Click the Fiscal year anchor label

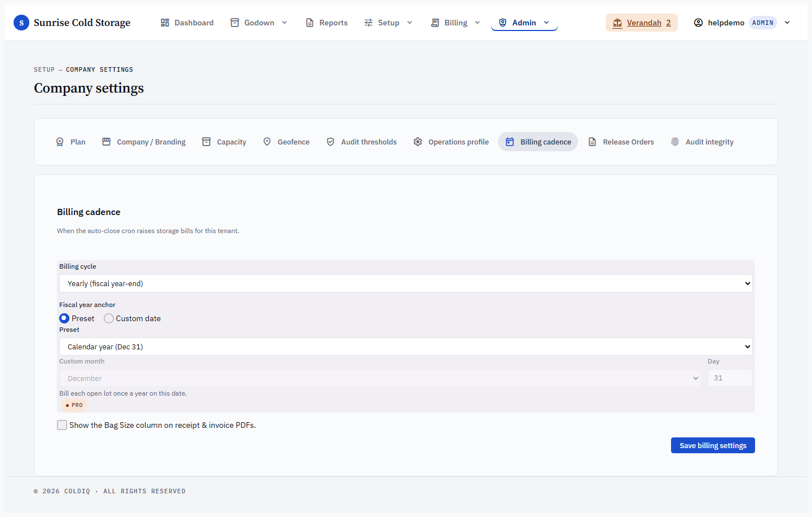(87, 305)
